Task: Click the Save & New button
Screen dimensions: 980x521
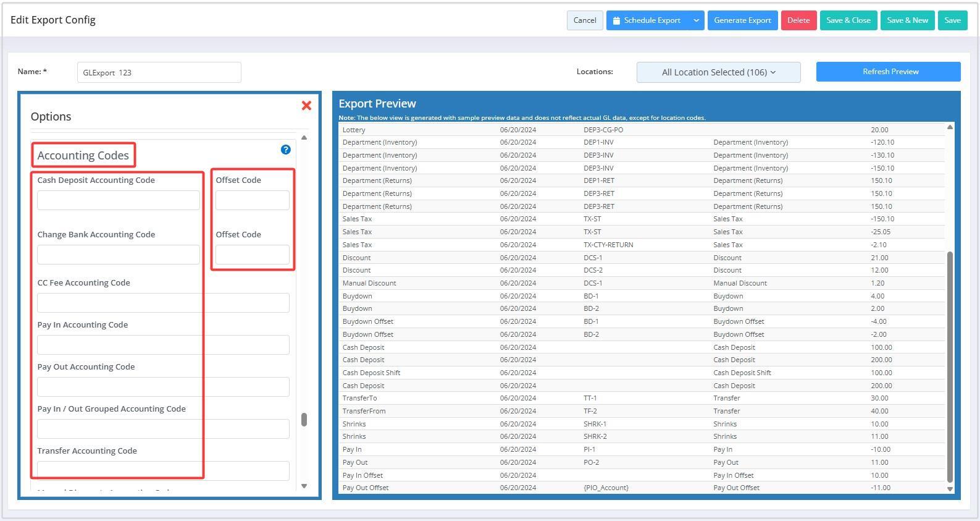Action: point(907,20)
